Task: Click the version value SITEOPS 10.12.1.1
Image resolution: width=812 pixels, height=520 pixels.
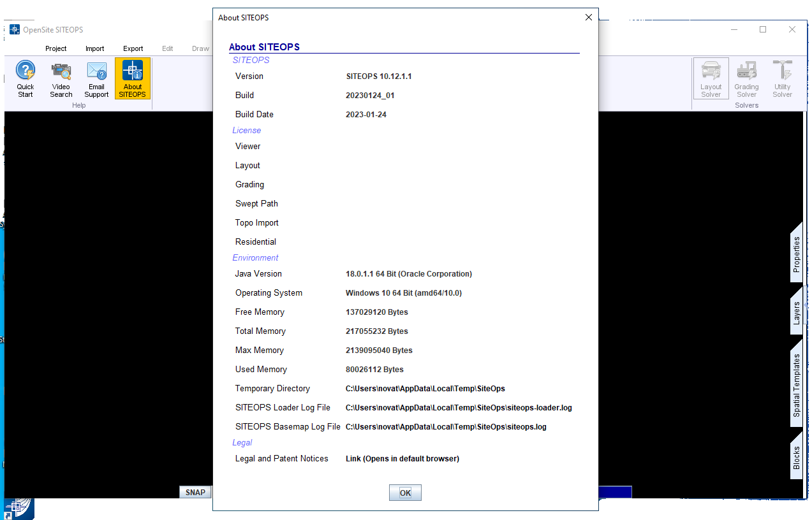Action: [378, 76]
